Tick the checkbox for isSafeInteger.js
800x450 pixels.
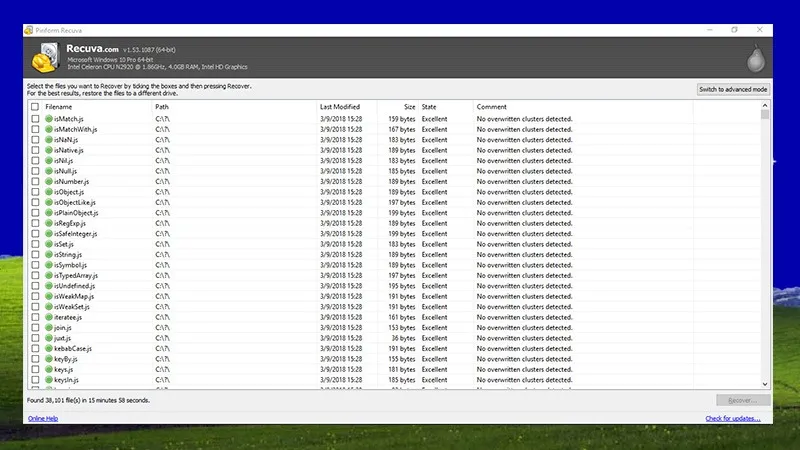click(x=35, y=234)
